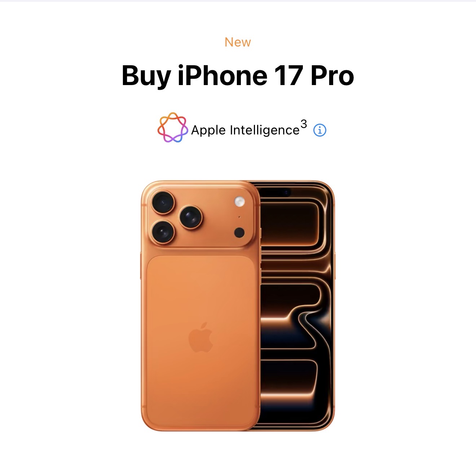The image size is (476, 470).
Task: Click the gray bar atop the page
Action: click(238, 1)
